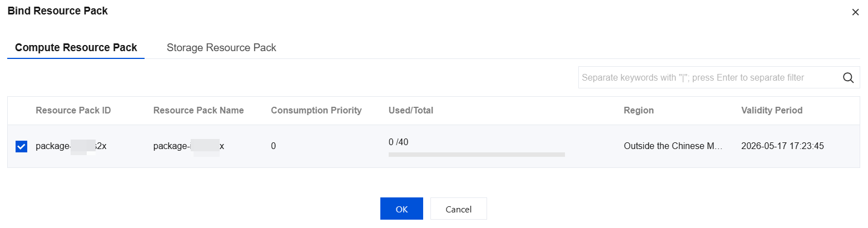This screenshot has width=868, height=228.
Task: Click the Region column header
Action: click(639, 110)
